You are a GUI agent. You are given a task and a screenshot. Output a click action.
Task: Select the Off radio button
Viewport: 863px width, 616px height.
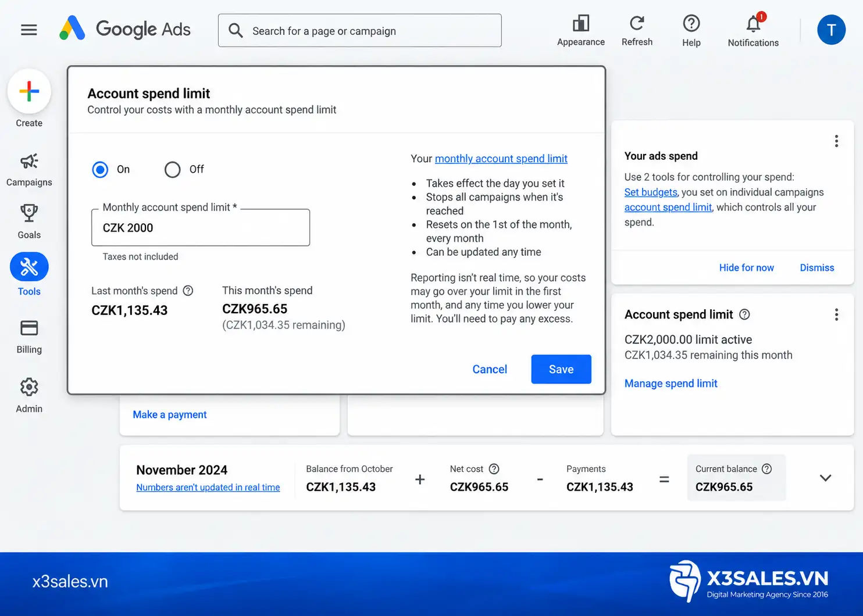(172, 170)
